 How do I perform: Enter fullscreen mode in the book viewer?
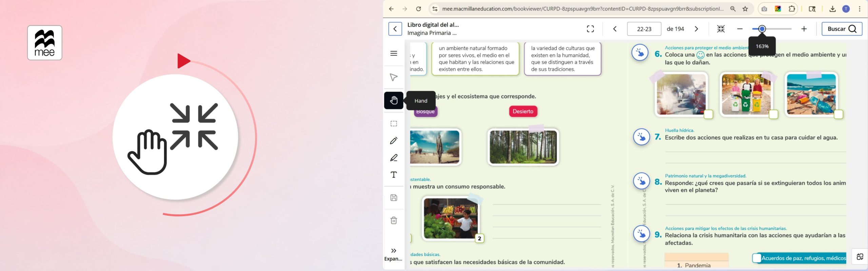tap(590, 29)
